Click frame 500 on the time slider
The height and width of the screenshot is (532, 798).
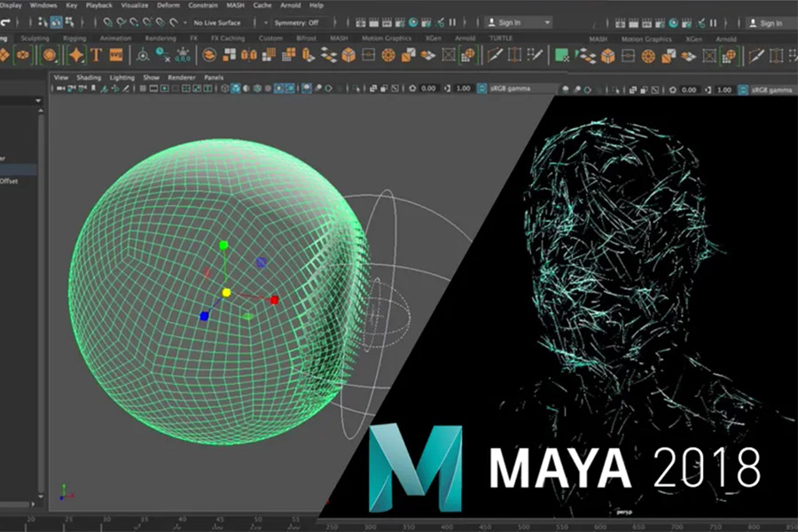[524, 527]
